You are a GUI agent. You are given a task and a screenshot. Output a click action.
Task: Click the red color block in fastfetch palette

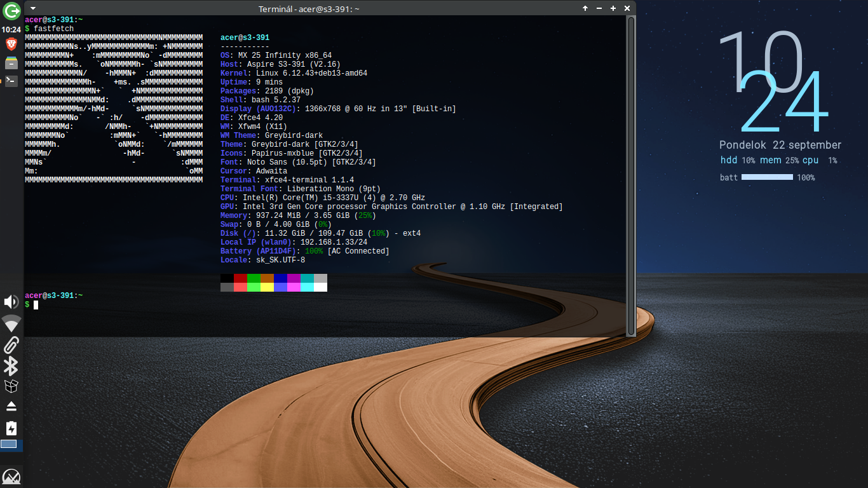coord(240,278)
